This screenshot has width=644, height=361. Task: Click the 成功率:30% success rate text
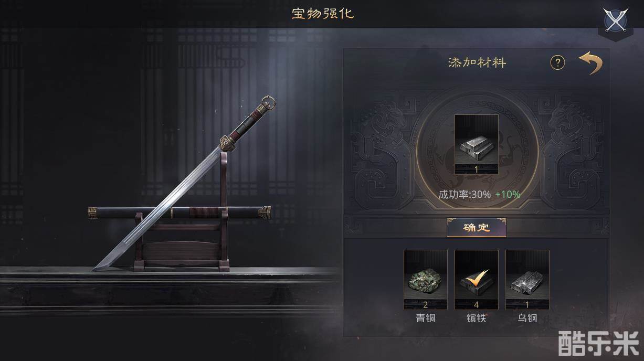pyautogui.click(x=464, y=194)
